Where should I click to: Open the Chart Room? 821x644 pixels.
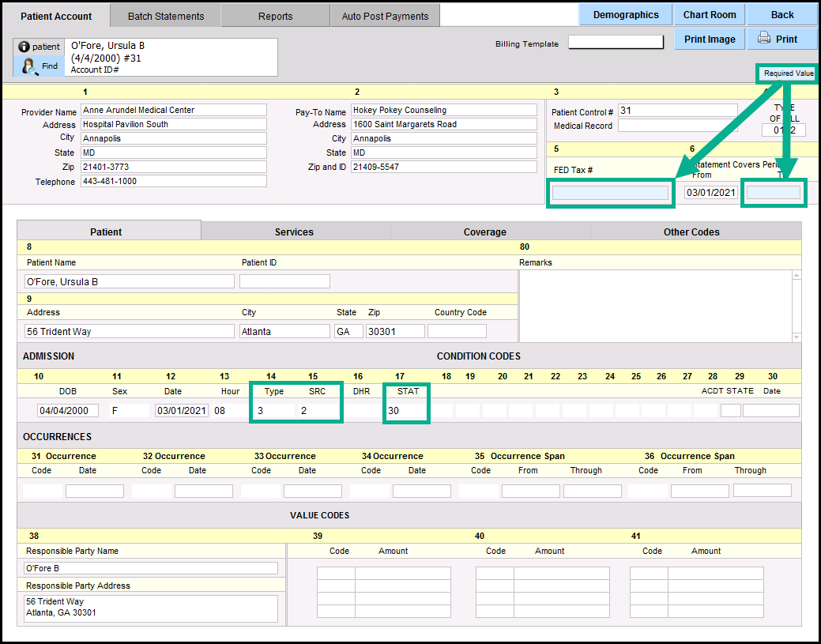pyautogui.click(x=709, y=15)
